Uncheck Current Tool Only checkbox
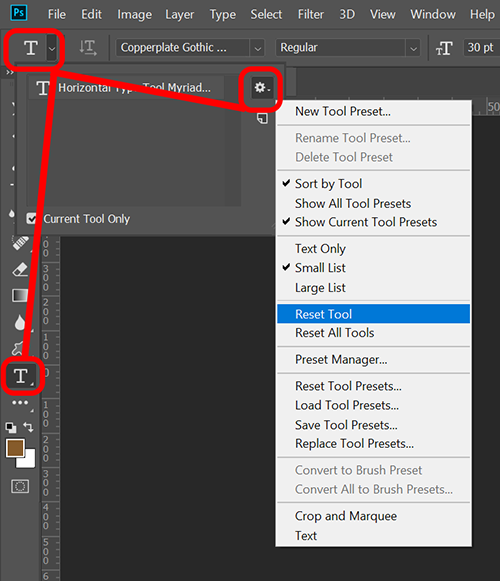The width and height of the screenshot is (500, 581). pos(32,219)
